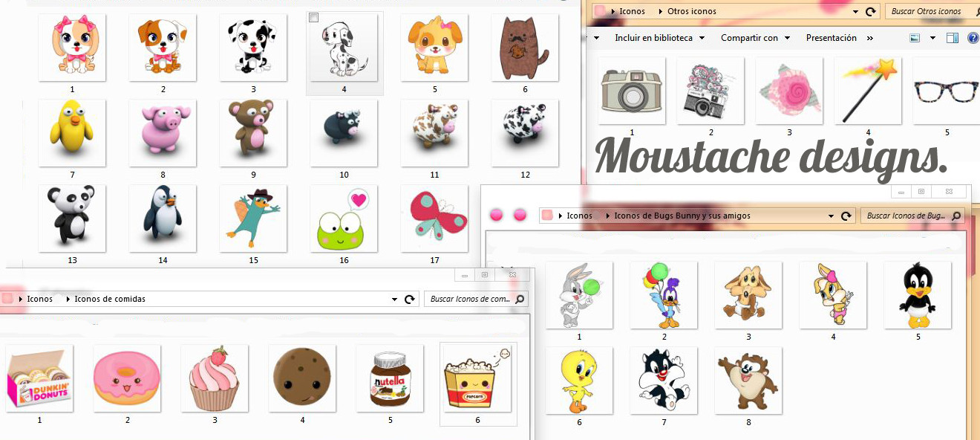Go to Iconos in Bugs Bunny breadcrumb
The height and width of the screenshot is (440, 980).
point(580,216)
